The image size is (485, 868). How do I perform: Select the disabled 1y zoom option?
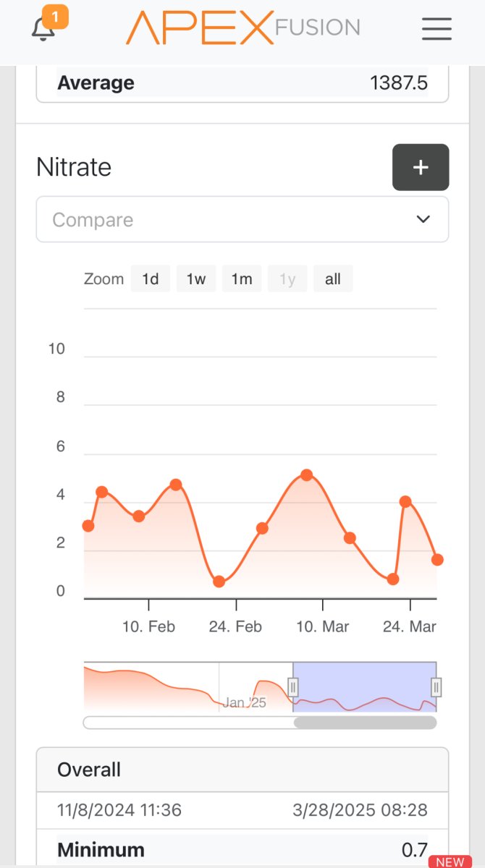coord(287,278)
